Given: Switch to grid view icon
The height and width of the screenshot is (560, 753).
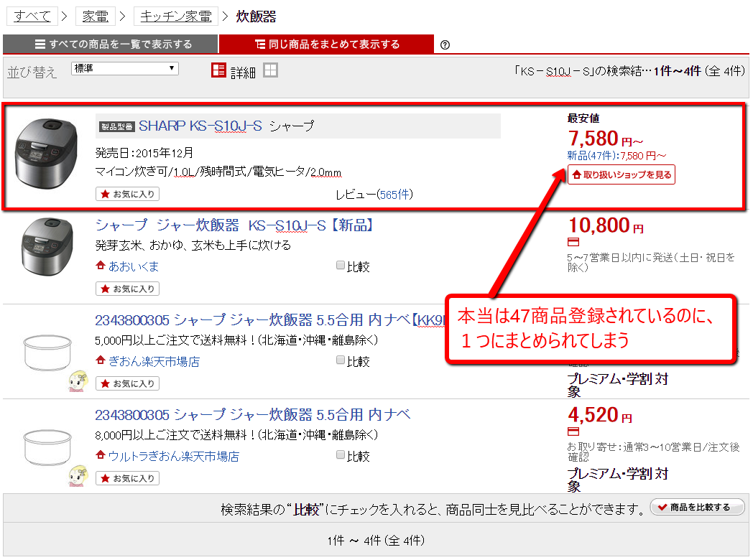Looking at the screenshot, I should [x=270, y=70].
